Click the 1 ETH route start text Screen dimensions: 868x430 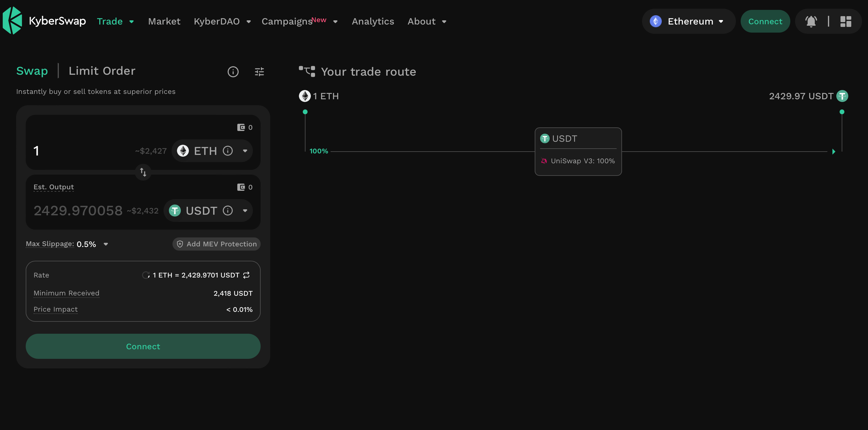coord(325,96)
